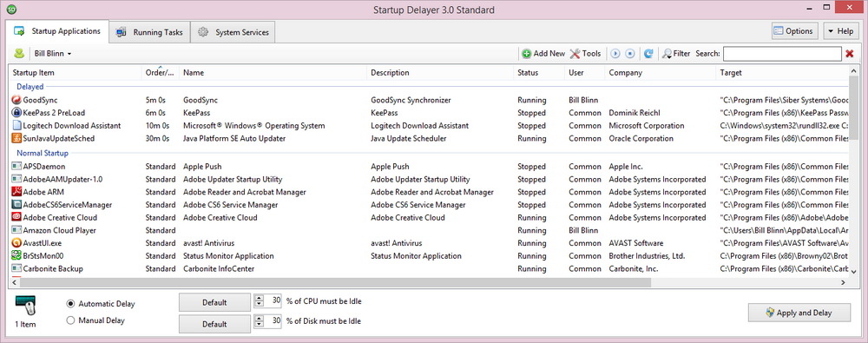The width and height of the screenshot is (868, 343).
Task: Click the Oracle Corporation company cell
Action: click(641, 139)
